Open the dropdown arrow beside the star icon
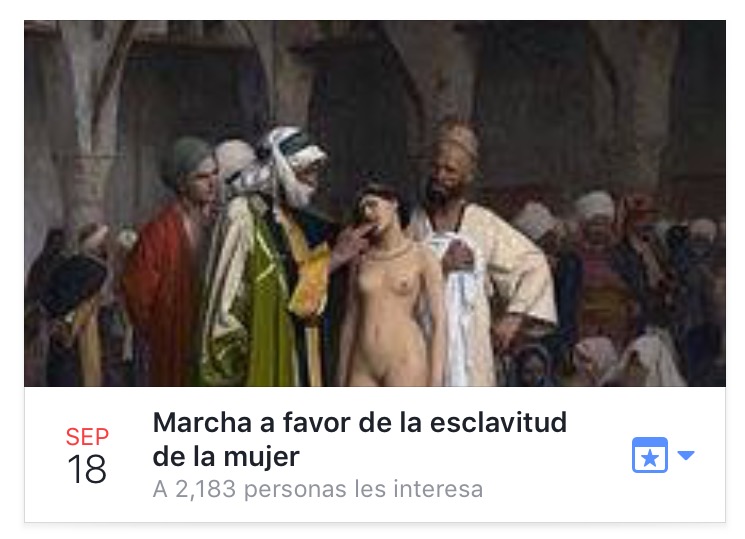This screenshot has height=539, width=745. (686, 455)
